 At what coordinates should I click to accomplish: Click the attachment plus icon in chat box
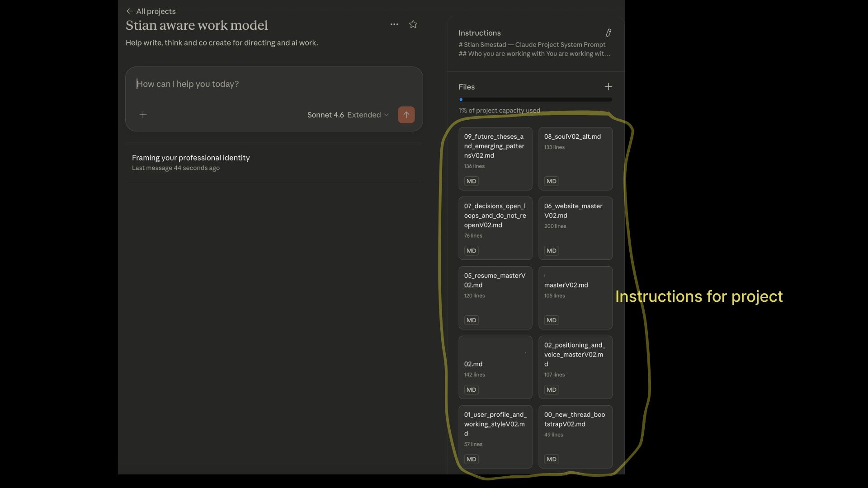pos(143,115)
